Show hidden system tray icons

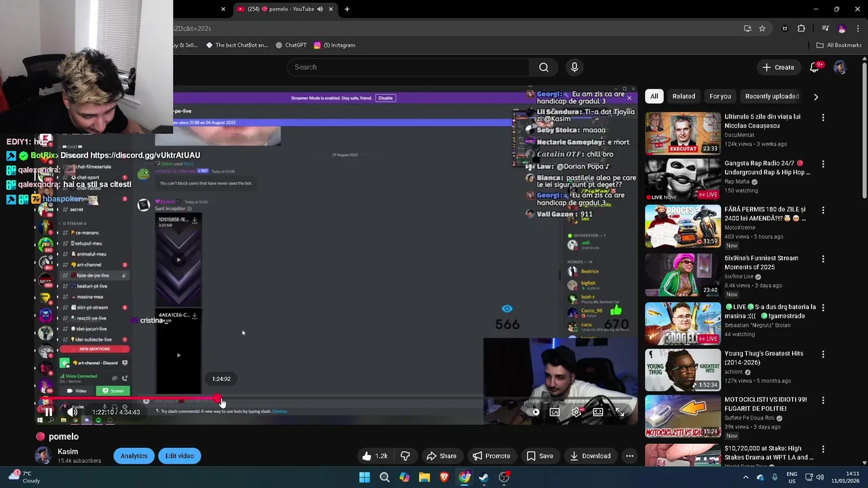[745, 477]
